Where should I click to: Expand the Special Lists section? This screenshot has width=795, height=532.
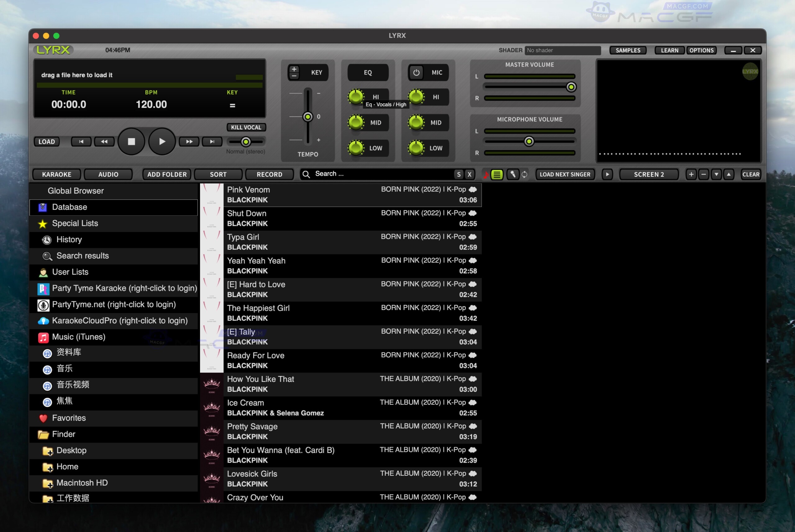tap(75, 223)
